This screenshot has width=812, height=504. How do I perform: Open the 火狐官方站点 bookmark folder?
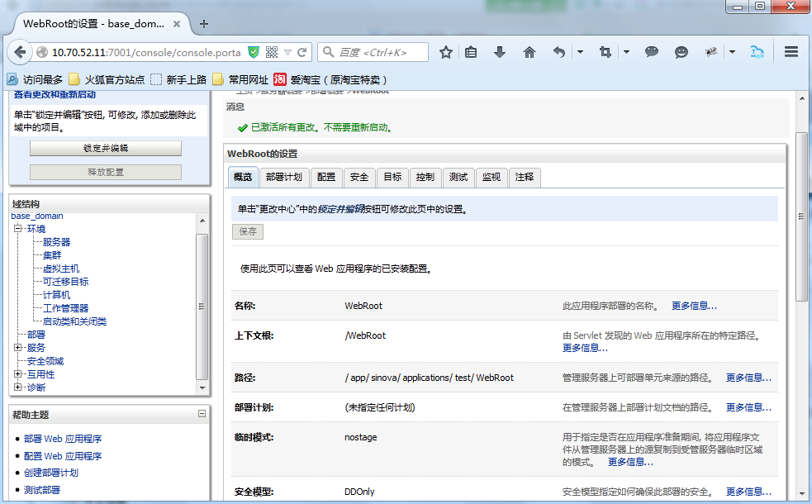pyautogui.click(x=107, y=80)
